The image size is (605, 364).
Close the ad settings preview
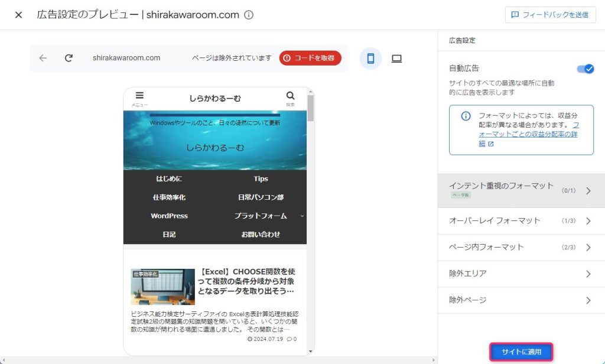pos(18,15)
